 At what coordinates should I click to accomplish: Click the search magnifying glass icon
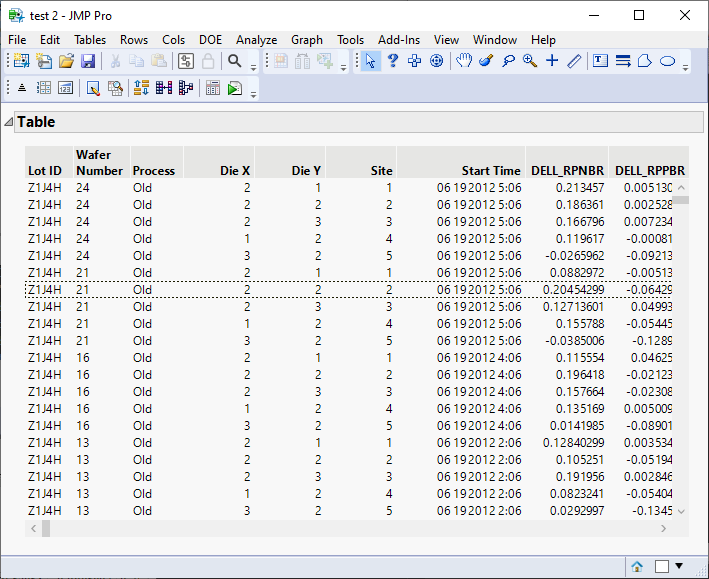(x=234, y=61)
